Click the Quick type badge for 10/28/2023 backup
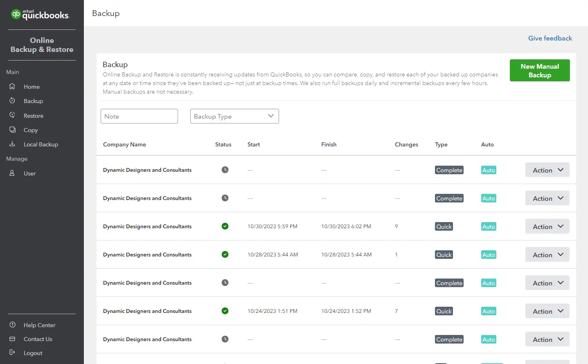Image resolution: width=588 pixels, height=364 pixels. click(x=444, y=255)
